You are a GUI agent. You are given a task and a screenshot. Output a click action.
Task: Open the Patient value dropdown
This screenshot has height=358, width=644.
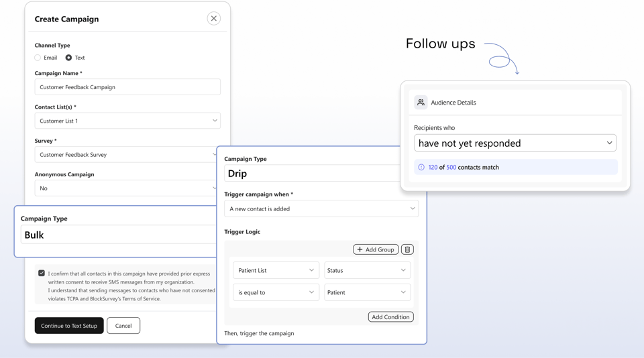click(x=367, y=292)
